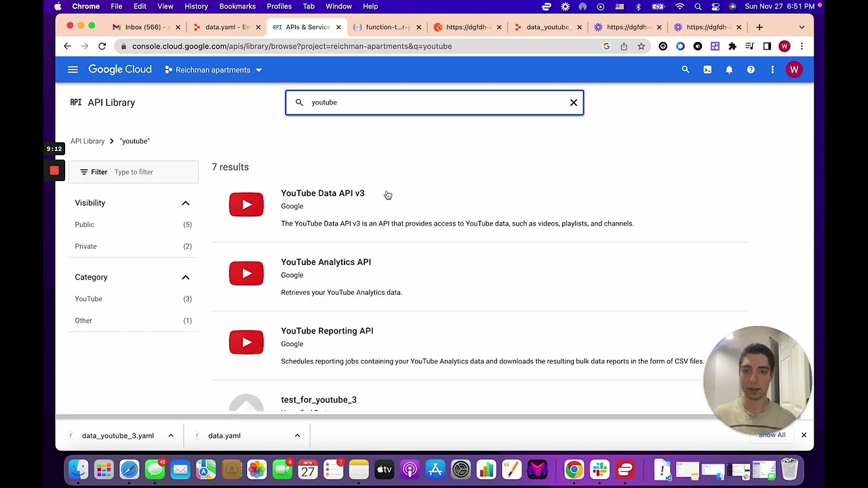Viewport: 868px width, 488px height.
Task: Filter by the Other category
Action: (83, 321)
